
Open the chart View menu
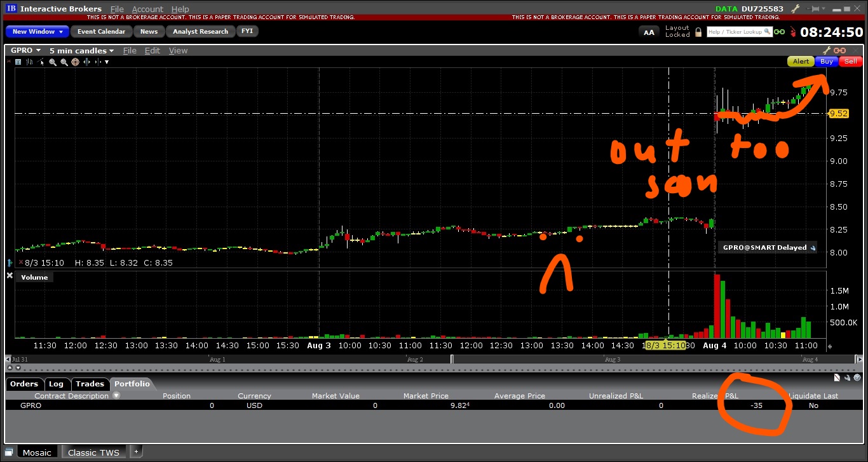[178, 50]
